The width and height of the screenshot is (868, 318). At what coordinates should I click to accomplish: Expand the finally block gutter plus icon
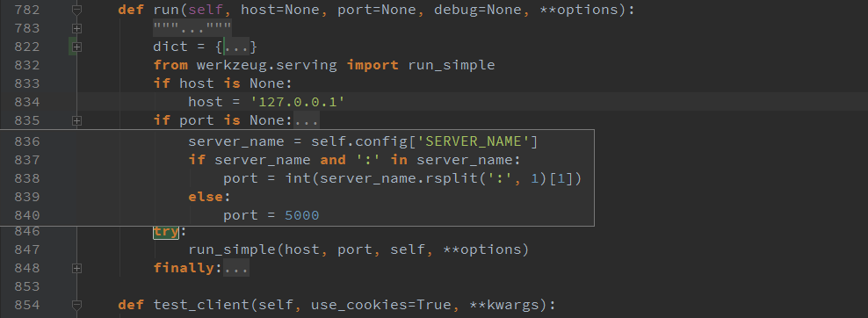coord(76,268)
